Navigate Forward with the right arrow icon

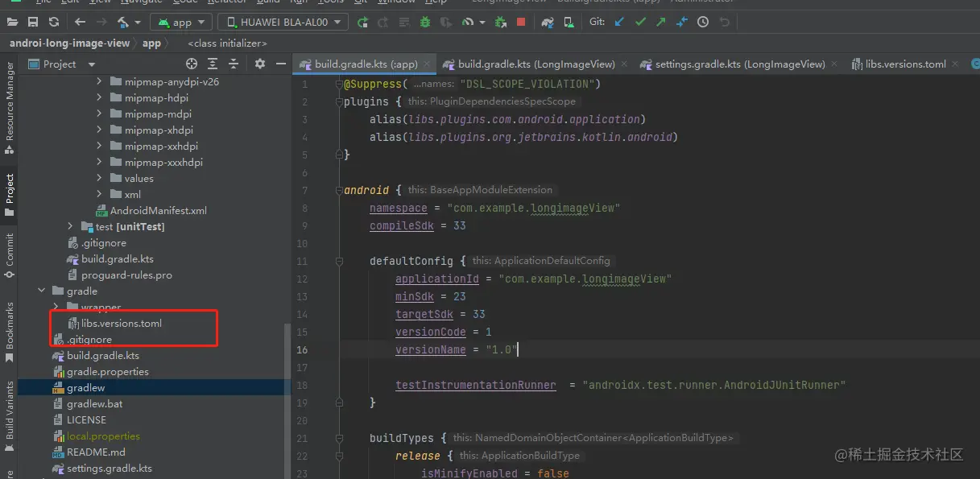[101, 23]
